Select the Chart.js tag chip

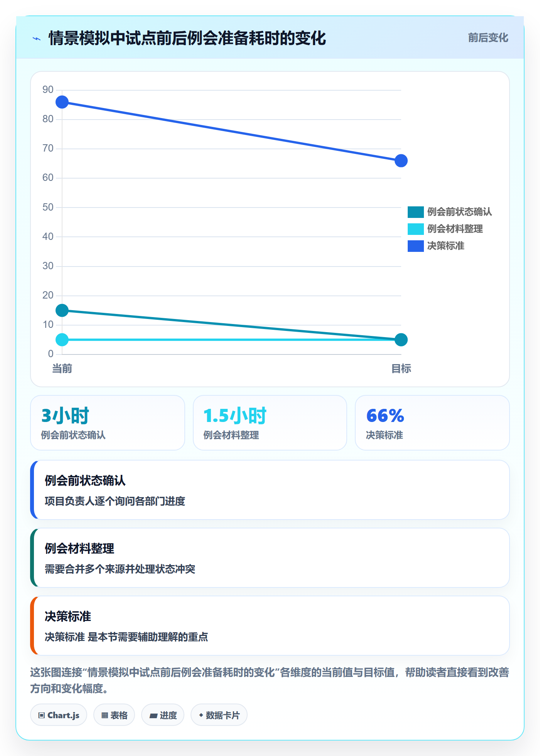59,715
